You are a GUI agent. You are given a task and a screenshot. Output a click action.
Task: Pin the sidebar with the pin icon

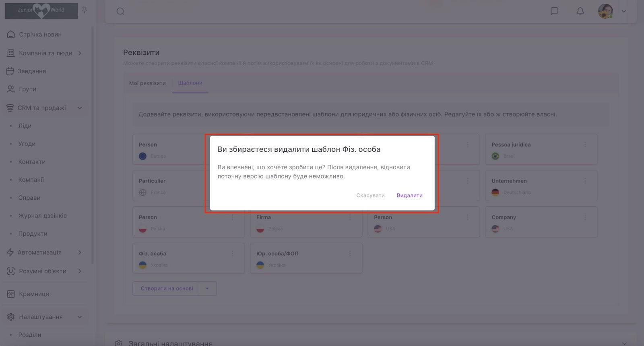tap(85, 10)
